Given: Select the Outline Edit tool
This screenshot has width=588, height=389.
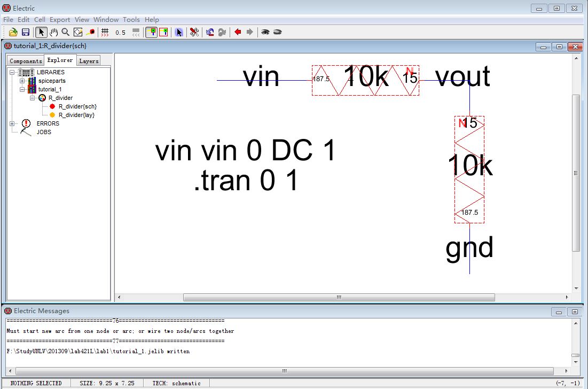Looking at the screenshot, I should coord(78,32).
